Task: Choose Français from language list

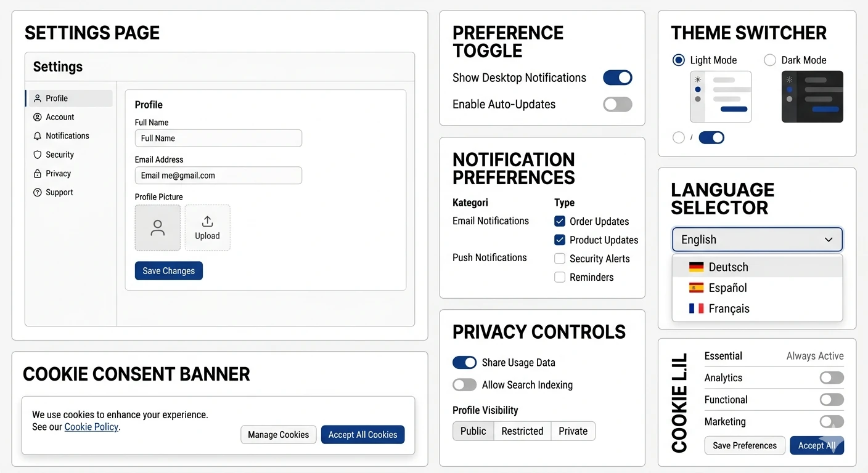Action: pos(757,309)
